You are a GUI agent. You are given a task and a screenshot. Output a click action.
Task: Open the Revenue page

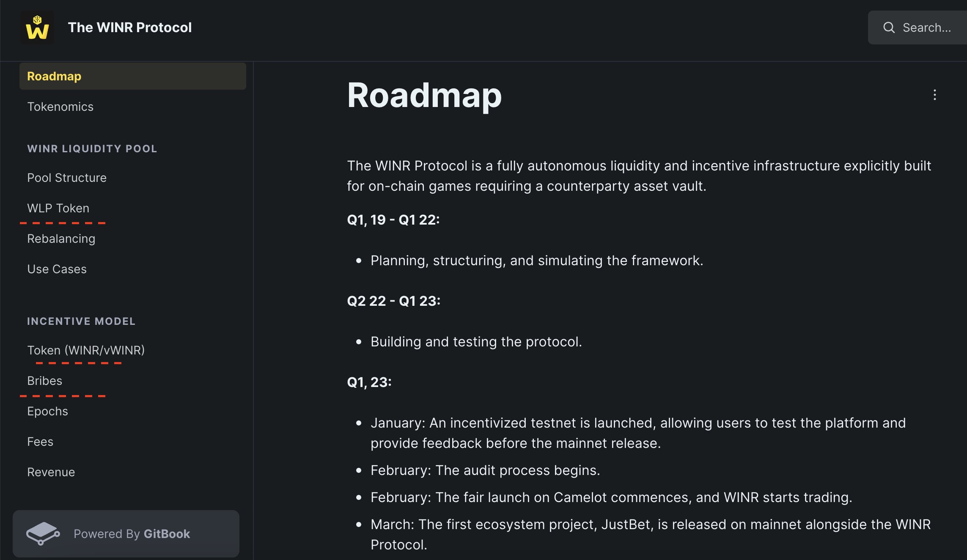(51, 472)
